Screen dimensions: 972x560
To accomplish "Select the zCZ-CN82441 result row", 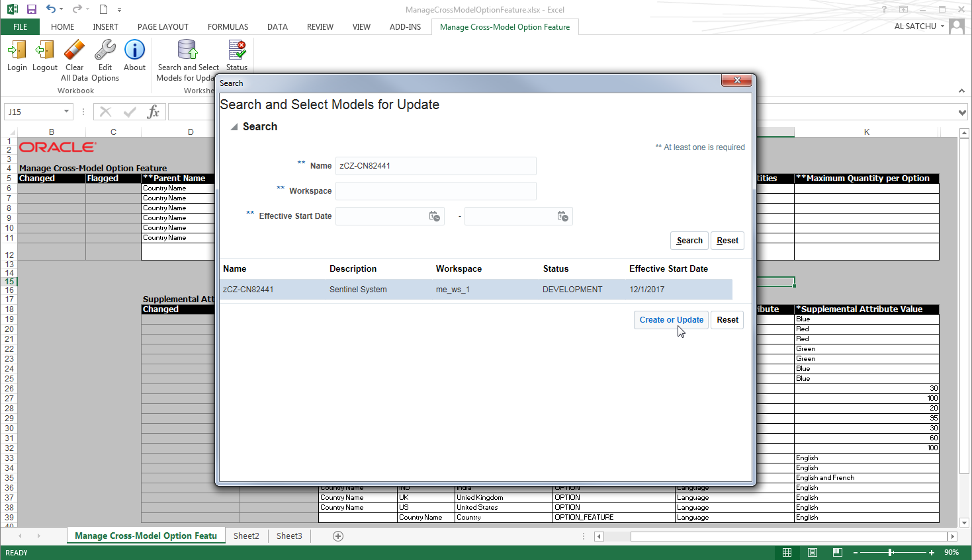I will pyautogui.click(x=476, y=290).
